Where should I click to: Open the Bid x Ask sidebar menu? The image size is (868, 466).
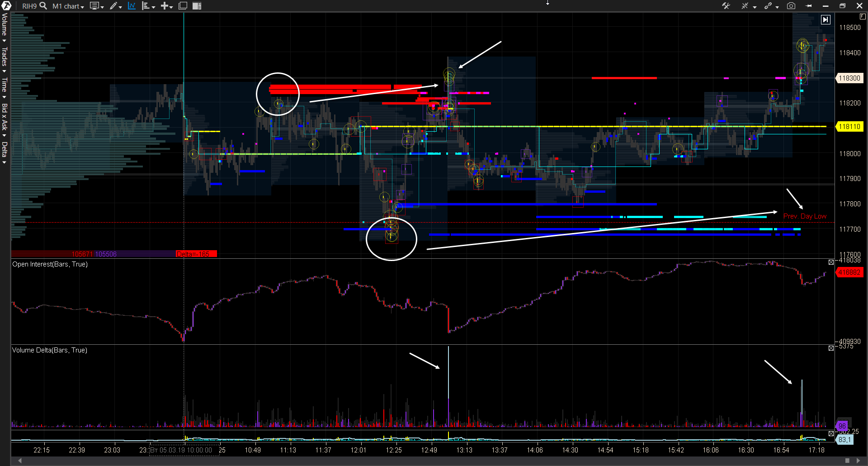pyautogui.click(x=5, y=120)
